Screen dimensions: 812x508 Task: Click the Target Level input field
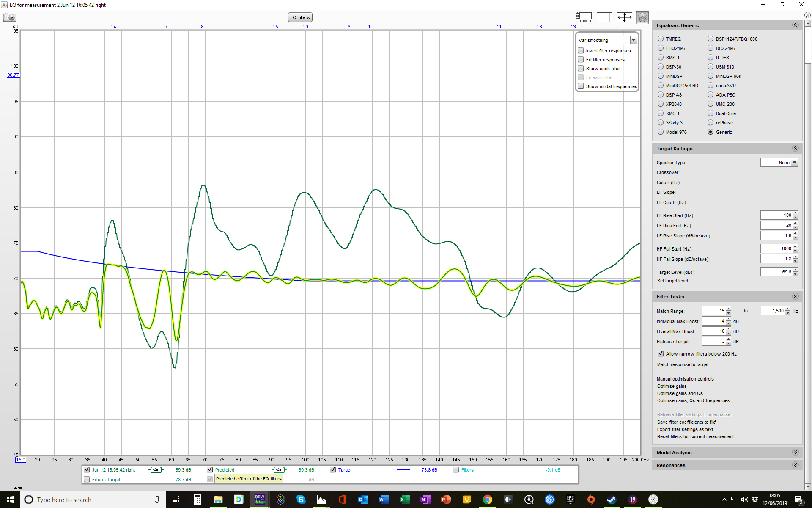tap(776, 272)
